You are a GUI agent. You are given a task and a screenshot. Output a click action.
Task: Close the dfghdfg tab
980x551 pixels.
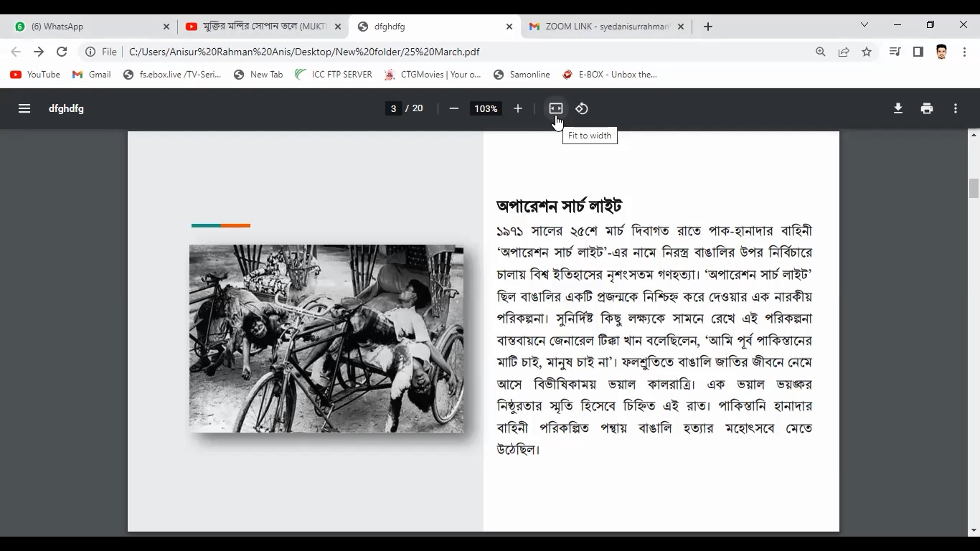point(509,27)
